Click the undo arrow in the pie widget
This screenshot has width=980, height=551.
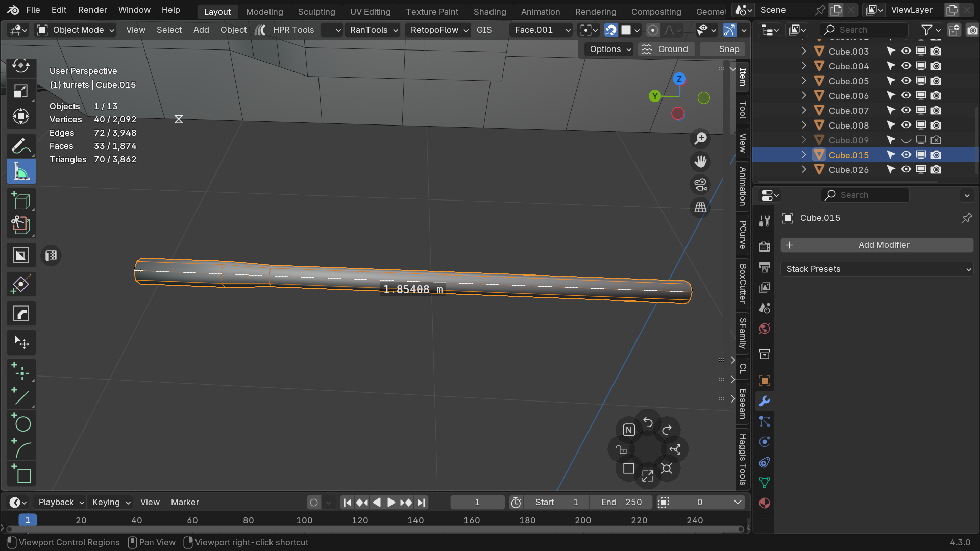tap(648, 422)
